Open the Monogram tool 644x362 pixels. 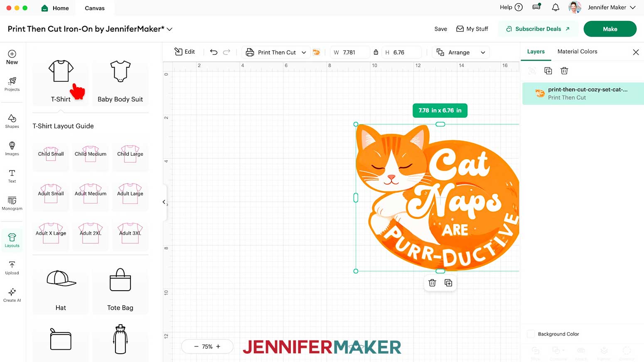tap(12, 203)
